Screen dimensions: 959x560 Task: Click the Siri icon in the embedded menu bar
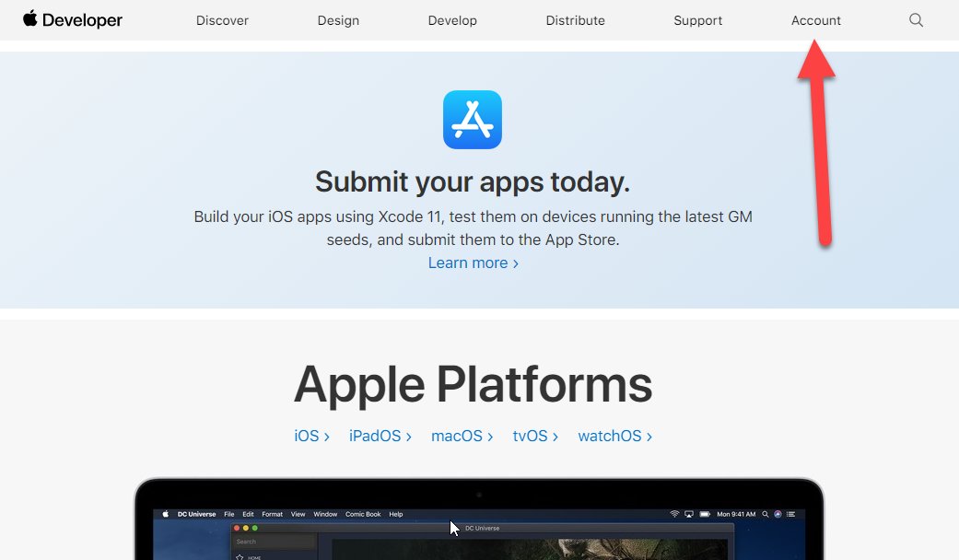coord(778,514)
